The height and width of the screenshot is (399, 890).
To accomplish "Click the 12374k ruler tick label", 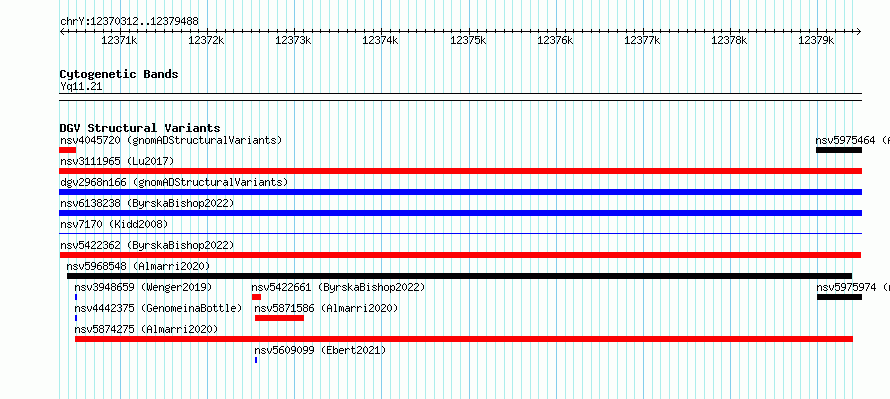I will point(380,40).
